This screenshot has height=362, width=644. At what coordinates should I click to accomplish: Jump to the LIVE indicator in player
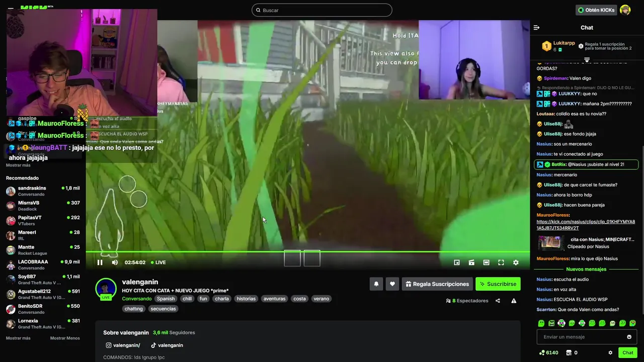[157, 262]
